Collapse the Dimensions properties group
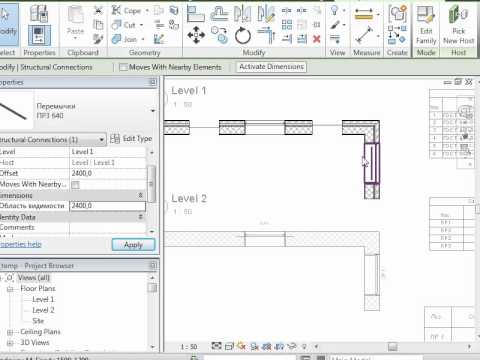The image size is (480, 360). (x=140, y=195)
